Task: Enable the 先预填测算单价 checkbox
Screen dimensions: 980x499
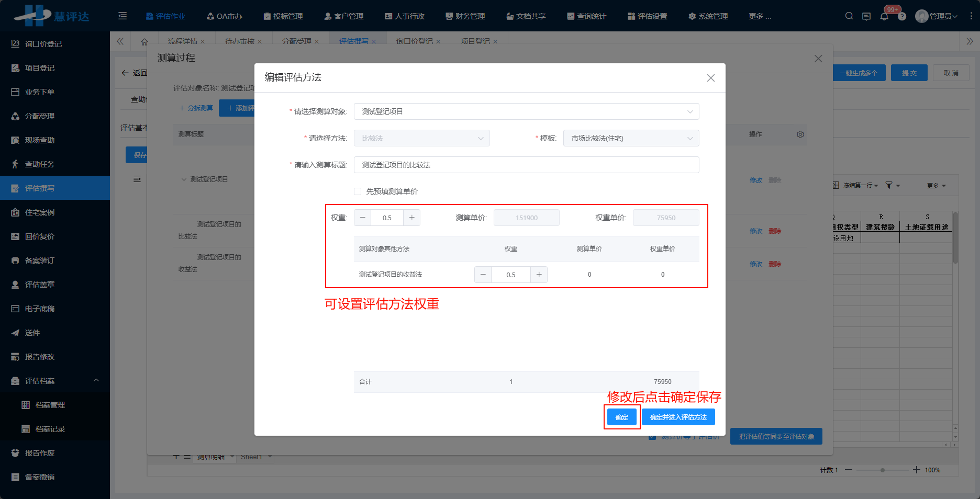Action: tap(357, 191)
